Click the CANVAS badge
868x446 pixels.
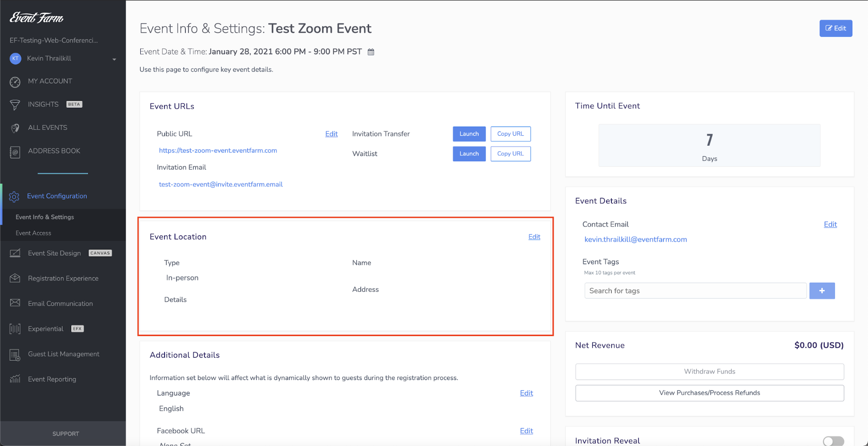[x=100, y=253]
